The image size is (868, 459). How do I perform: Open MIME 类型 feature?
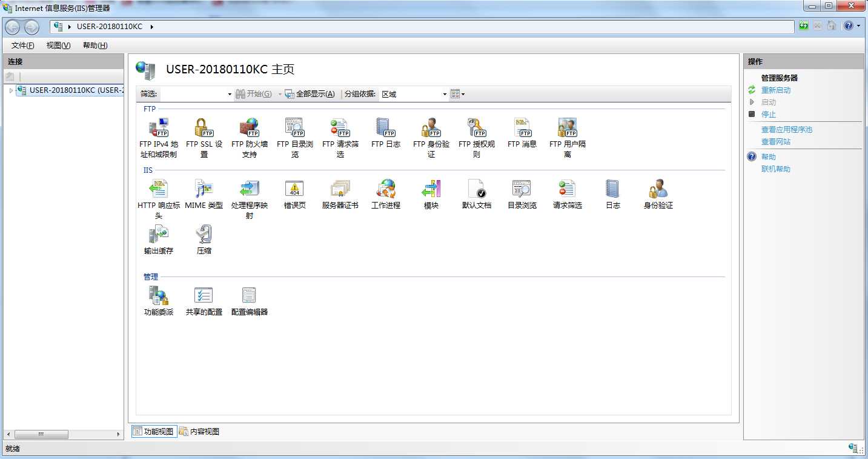tap(204, 195)
